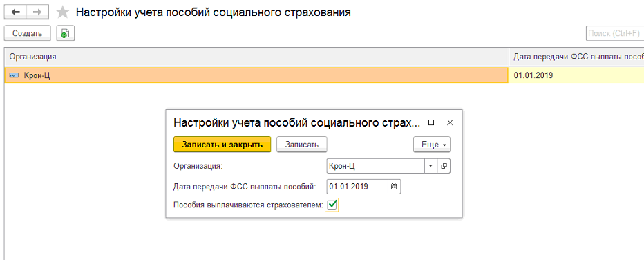Screen dimensions: 644x260
Task: Create new record by copying icon
Action: pyautogui.click(x=65, y=33)
